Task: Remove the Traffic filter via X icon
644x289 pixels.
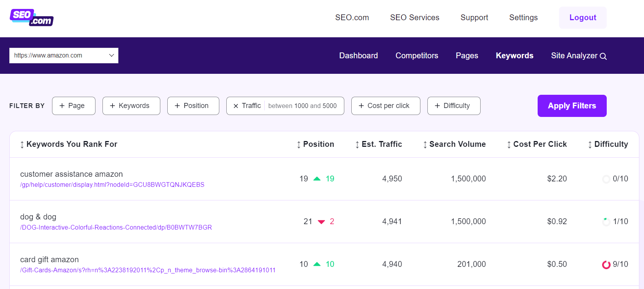Action: (x=236, y=106)
